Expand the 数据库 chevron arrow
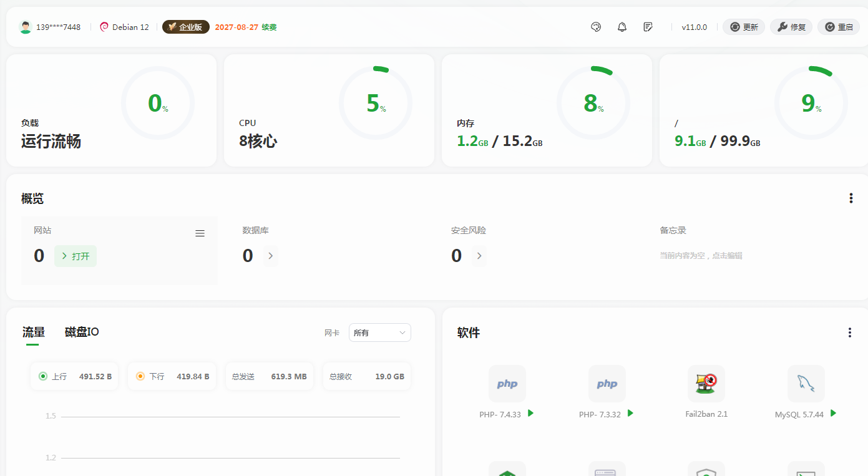868x476 pixels. tap(270, 256)
